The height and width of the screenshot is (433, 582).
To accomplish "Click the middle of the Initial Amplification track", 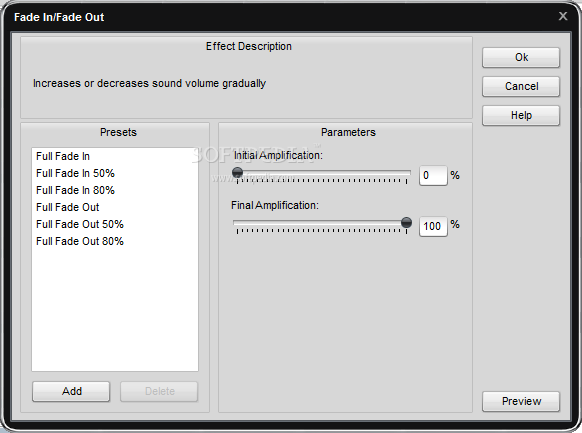I will tap(322, 173).
